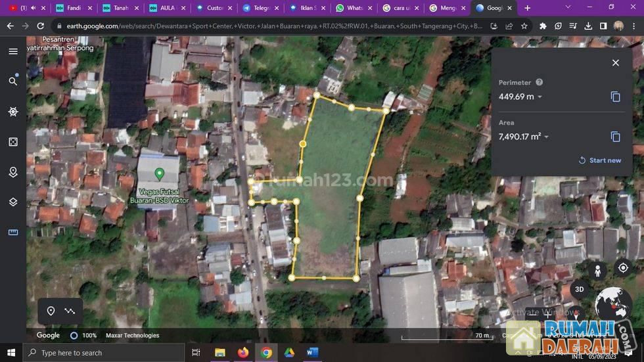Expand the perimeter unit dropdown
Viewport: 644px width, 362px height.
pos(540,97)
